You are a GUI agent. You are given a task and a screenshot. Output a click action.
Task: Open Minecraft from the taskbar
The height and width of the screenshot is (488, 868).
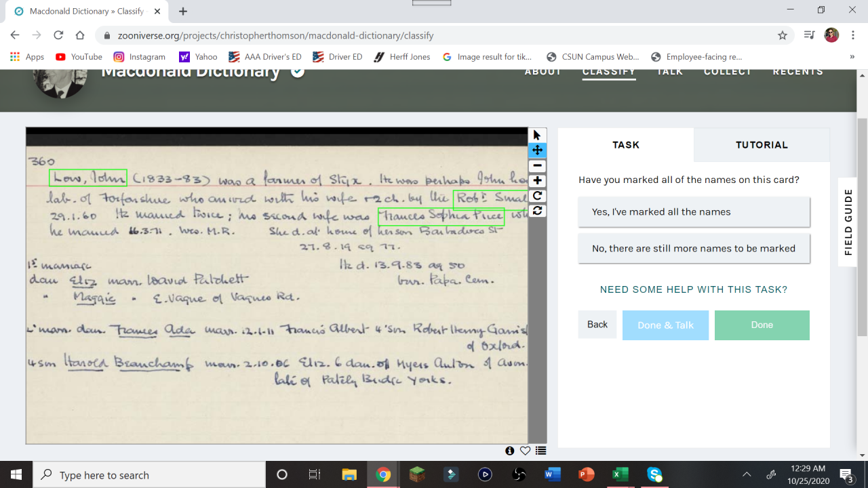(x=417, y=474)
